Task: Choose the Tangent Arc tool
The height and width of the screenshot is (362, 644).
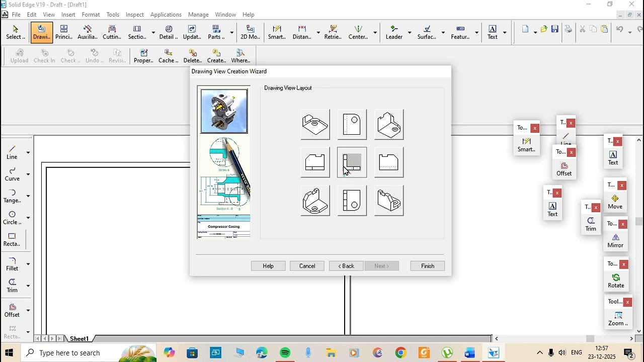Action: (12, 196)
